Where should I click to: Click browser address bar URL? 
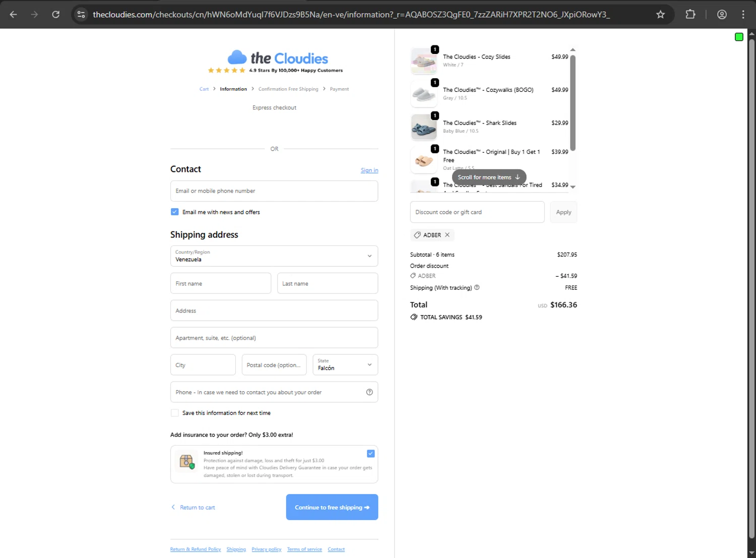(351, 15)
